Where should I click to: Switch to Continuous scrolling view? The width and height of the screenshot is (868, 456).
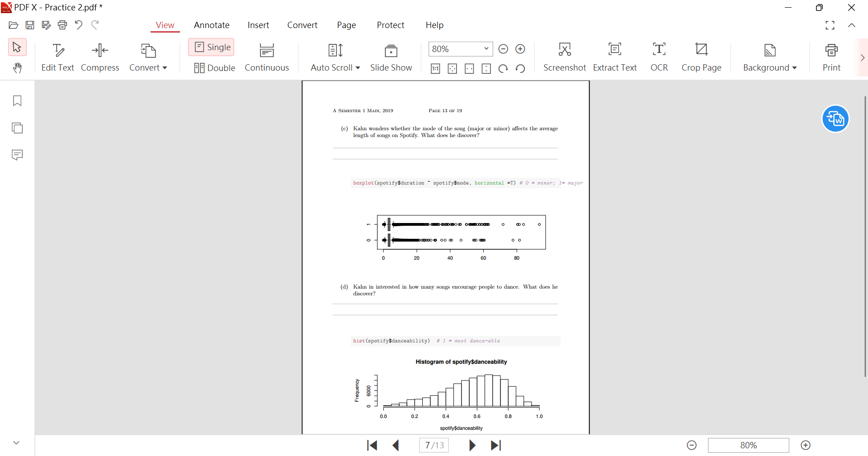(267, 57)
